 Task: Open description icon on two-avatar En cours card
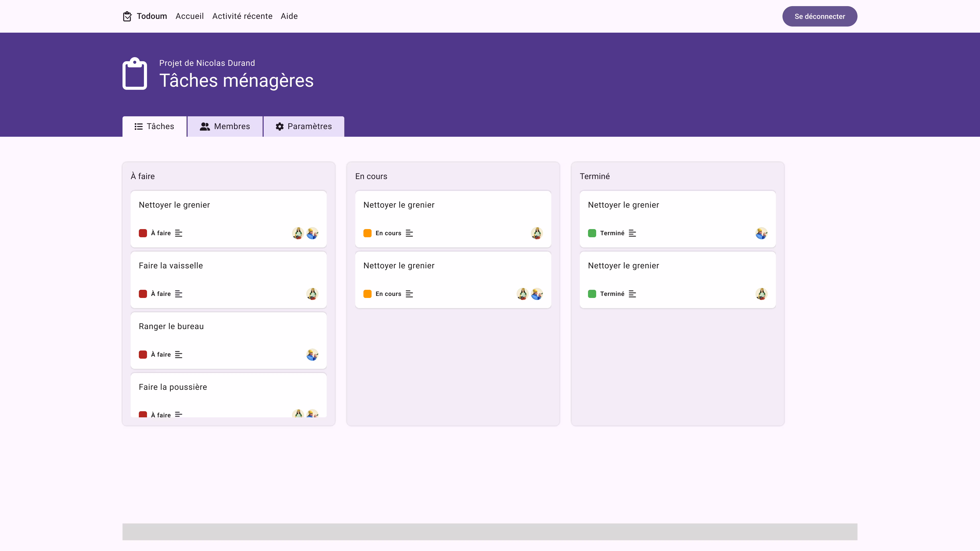[x=409, y=294]
